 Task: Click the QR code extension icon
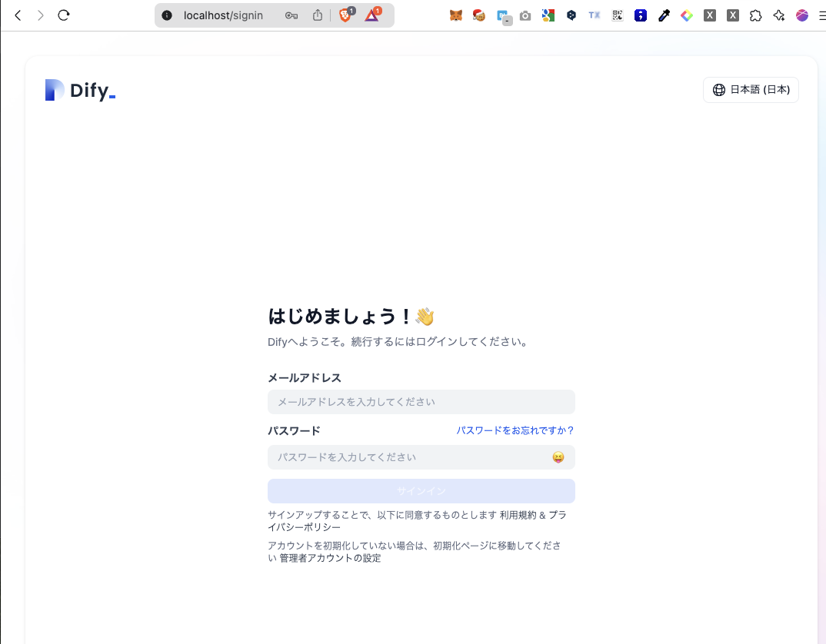coord(617,15)
